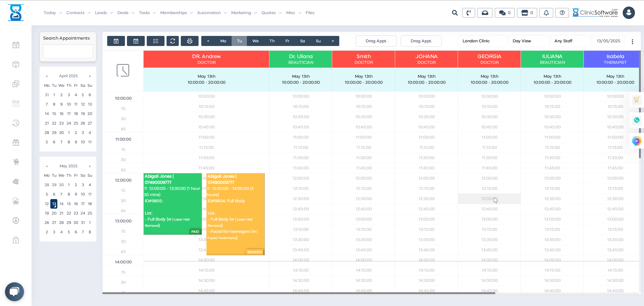
Task: Go to the next day using the > arrow
Action: [333, 41]
